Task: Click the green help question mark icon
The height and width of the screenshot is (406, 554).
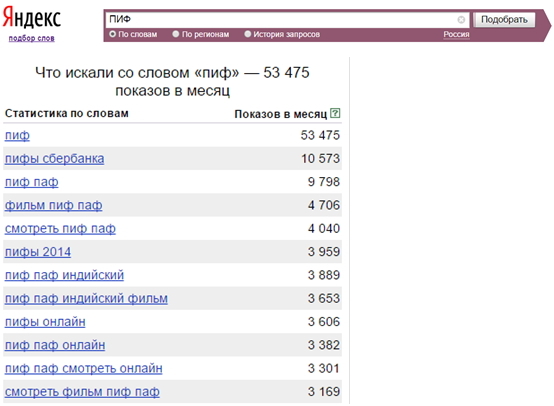Action: (335, 113)
